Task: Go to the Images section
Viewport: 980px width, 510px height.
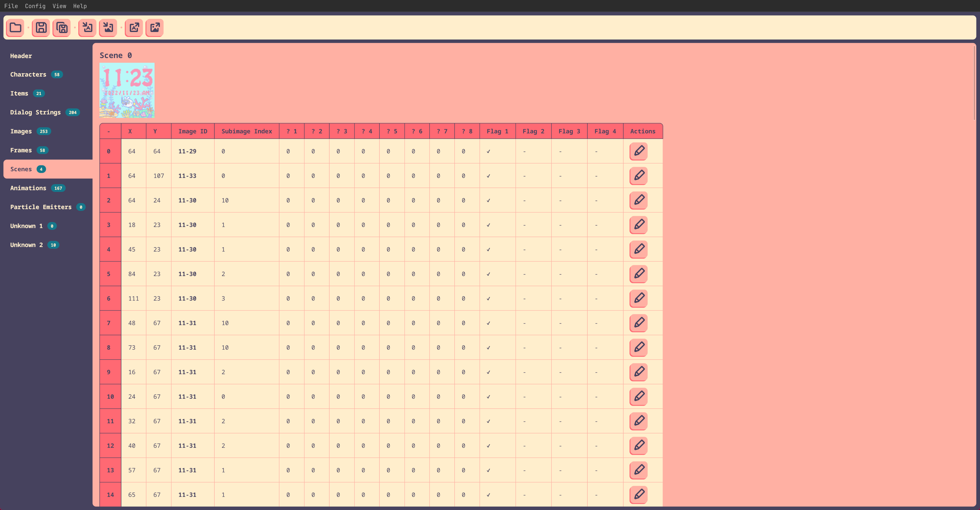Action: [x=48, y=131]
